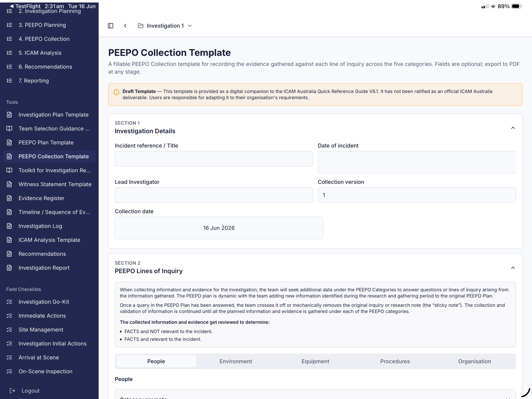Toggle the sidebar panel icon

[x=111, y=26]
